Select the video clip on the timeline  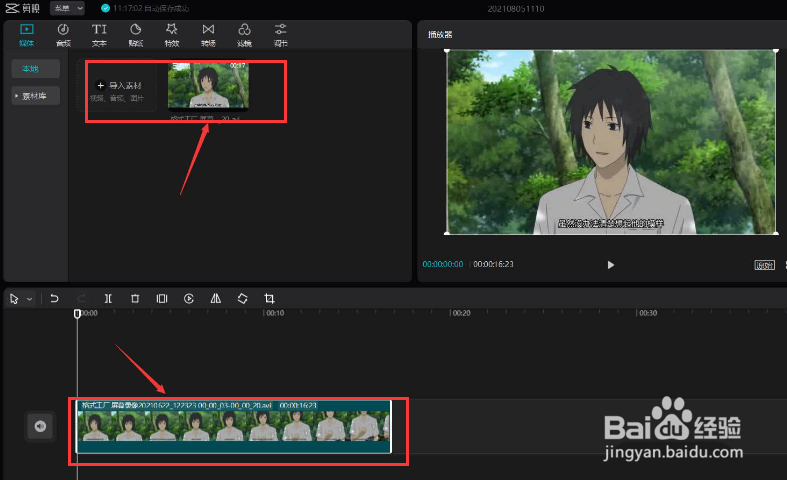233,427
